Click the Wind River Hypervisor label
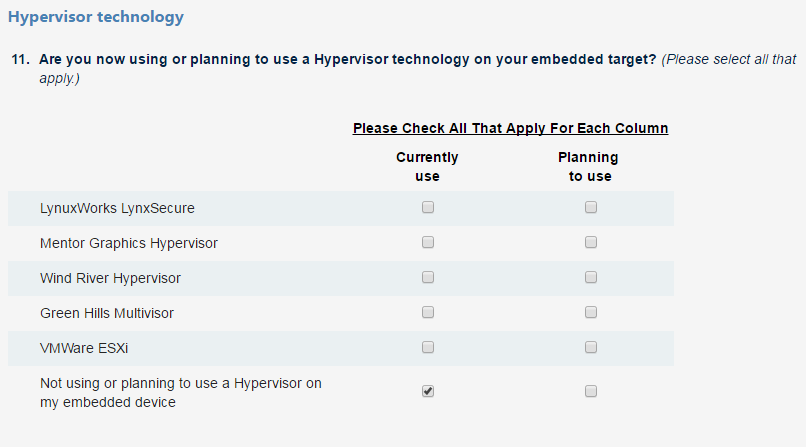The height and width of the screenshot is (447, 806). pyautogui.click(x=111, y=278)
